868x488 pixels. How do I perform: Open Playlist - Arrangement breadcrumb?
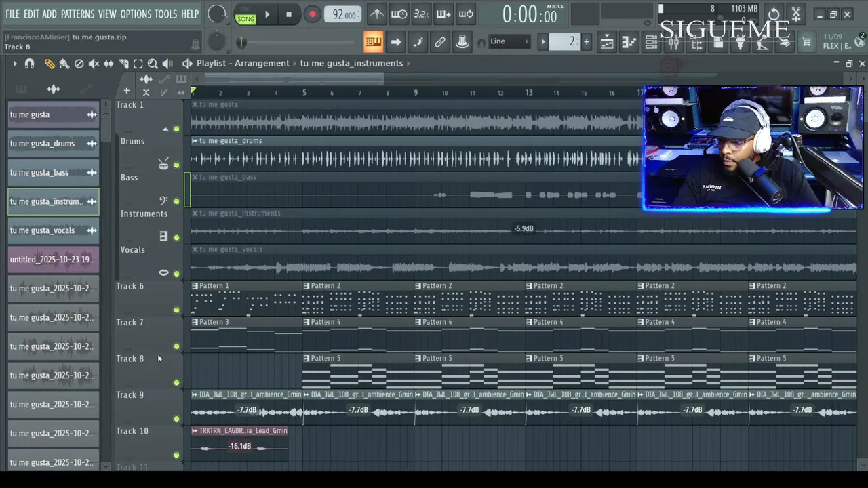click(243, 63)
